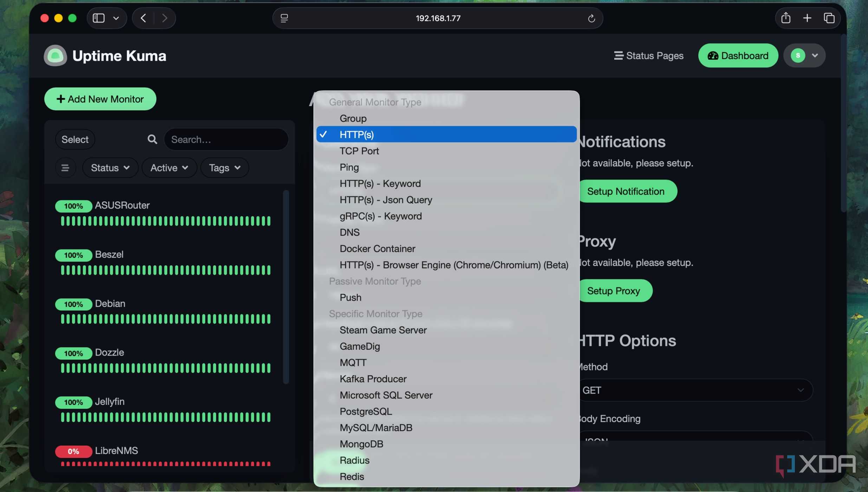
Task: Click the page settings icon in address bar
Action: point(284,18)
